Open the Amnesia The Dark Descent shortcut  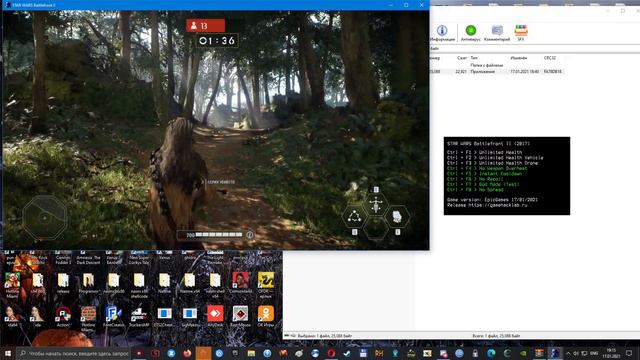88,259
